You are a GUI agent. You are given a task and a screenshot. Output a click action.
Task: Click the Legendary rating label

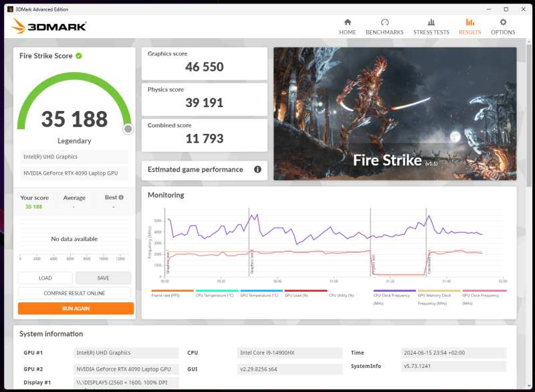click(x=74, y=140)
